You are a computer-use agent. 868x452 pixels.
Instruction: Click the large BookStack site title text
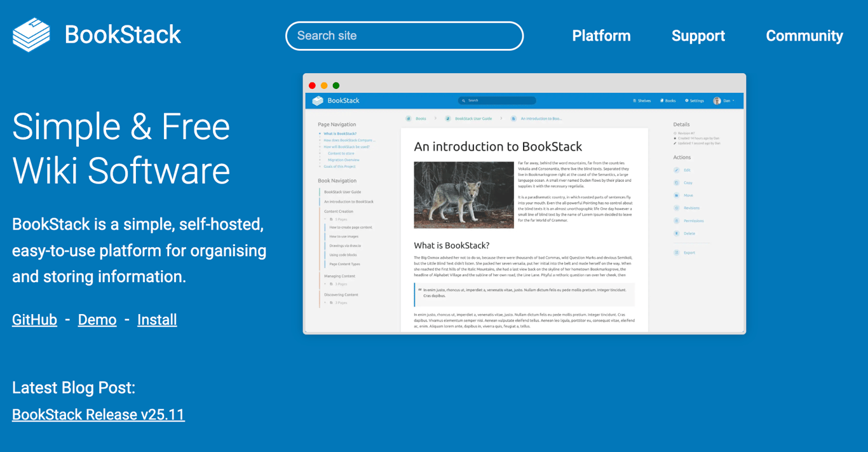(123, 35)
